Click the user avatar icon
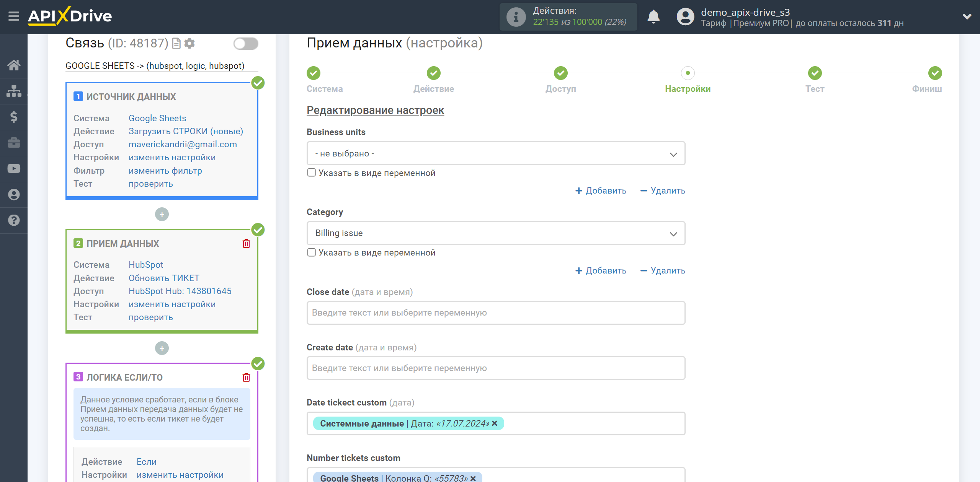Image resolution: width=980 pixels, height=482 pixels. [x=685, y=17]
